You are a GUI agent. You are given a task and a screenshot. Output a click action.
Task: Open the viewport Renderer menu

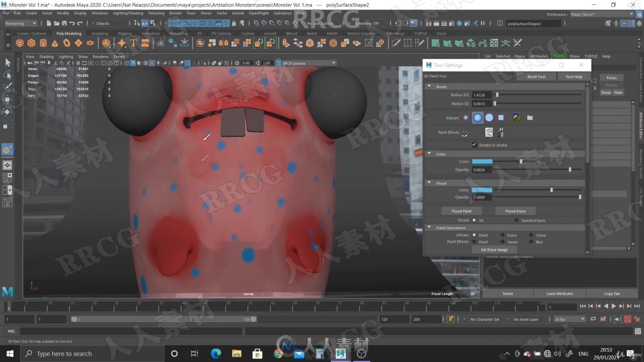[x=101, y=56]
